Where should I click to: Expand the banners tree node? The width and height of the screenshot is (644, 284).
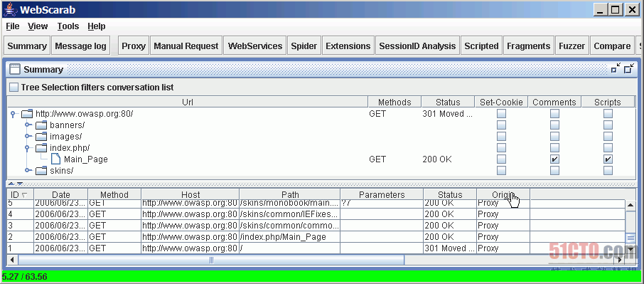point(28,125)
